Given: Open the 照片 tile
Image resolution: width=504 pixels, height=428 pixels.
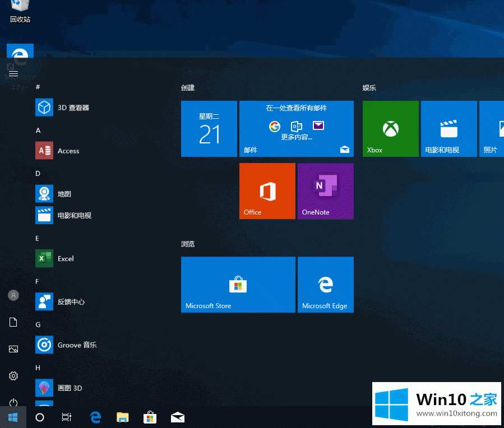Looking at the screenshot, I should tap(492, 129).
